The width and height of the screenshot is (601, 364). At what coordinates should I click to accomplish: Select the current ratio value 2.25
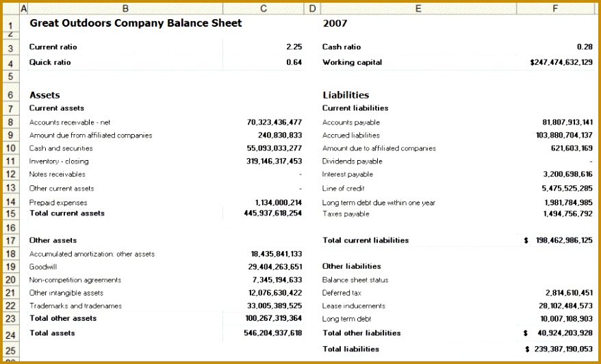click(x=294, y=47)
